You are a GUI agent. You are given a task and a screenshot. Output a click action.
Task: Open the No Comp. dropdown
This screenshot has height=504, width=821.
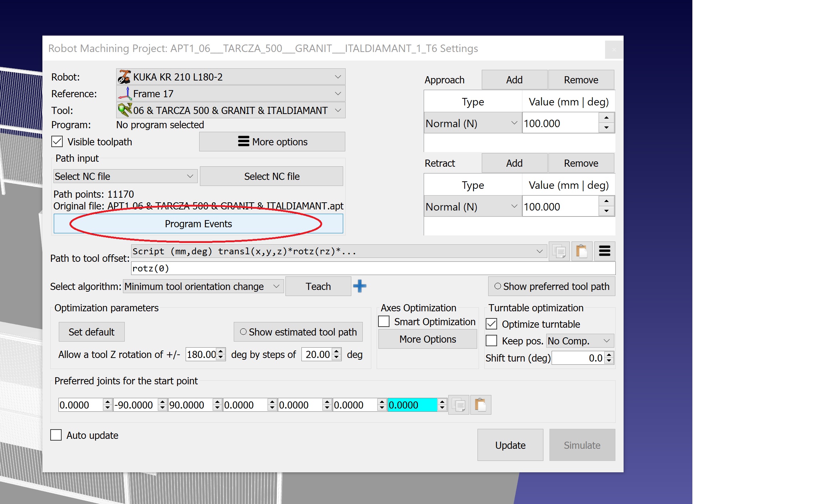click(579, 341)
